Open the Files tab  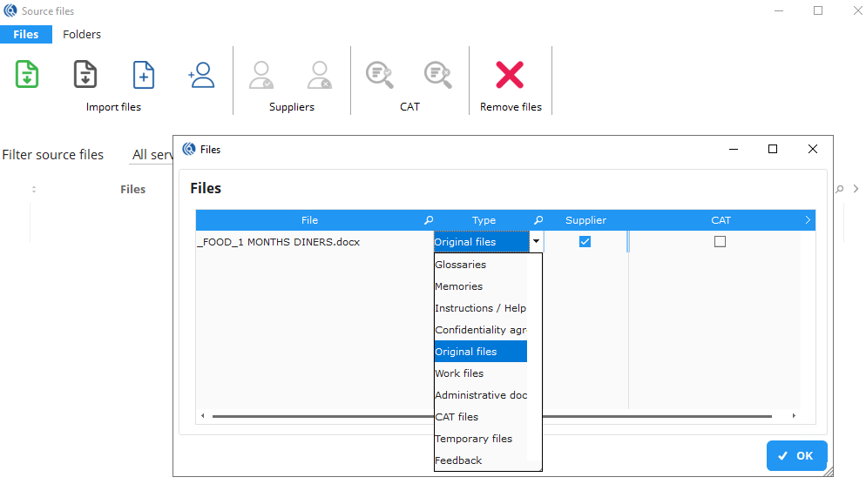point(26,35)
